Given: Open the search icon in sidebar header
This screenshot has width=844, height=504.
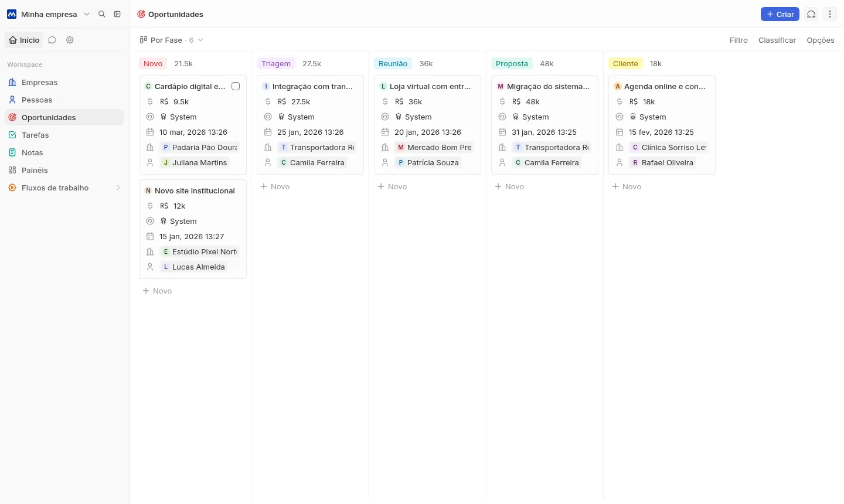Looking at the screenshot, I should click(102, 14).
